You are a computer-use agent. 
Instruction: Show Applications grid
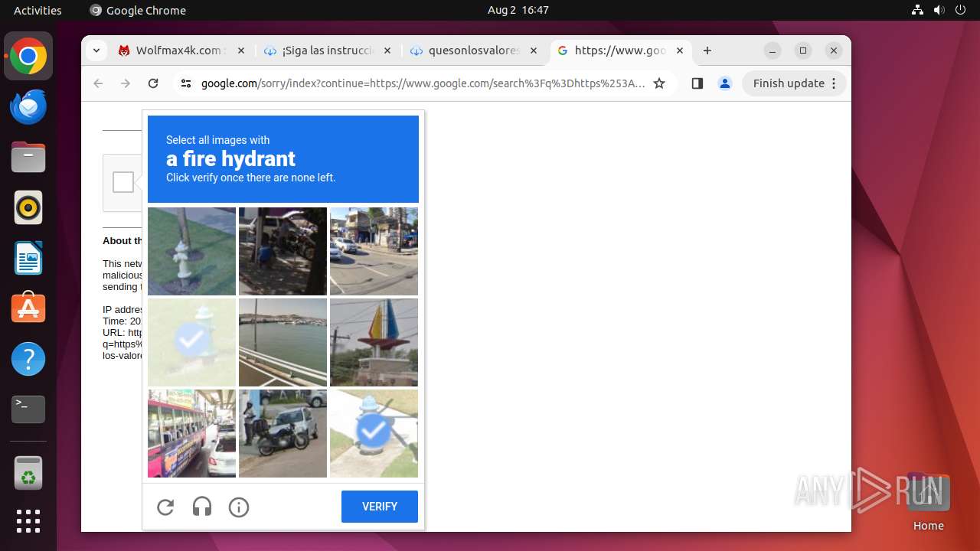point(28,521)
